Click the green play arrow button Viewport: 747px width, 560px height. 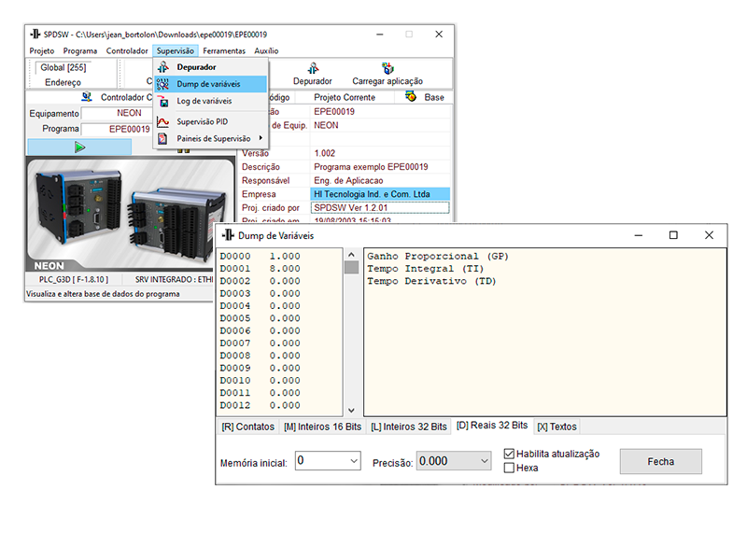click(x=79, y=147)
